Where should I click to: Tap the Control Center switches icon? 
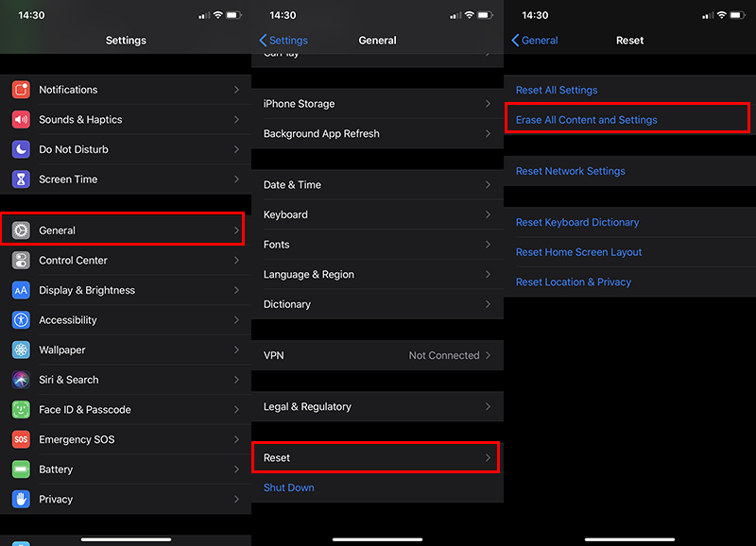pyautogui.click(x=21, y=260)
